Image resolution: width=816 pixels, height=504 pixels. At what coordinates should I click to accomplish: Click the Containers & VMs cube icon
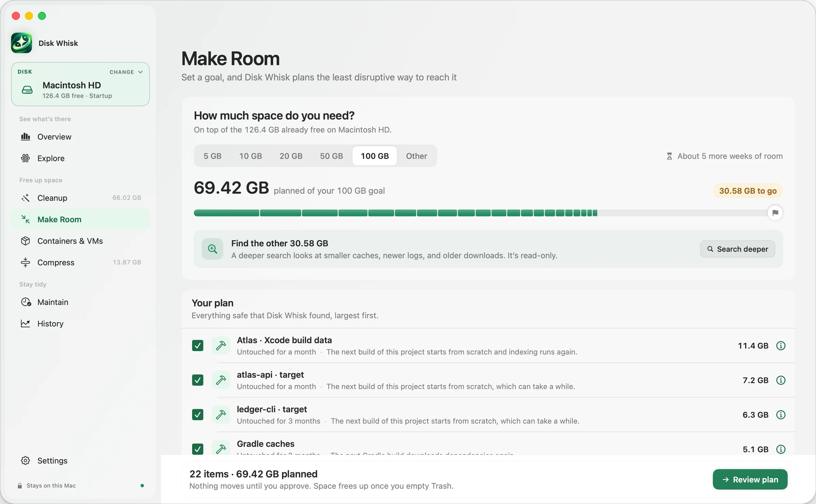point(26,241)
